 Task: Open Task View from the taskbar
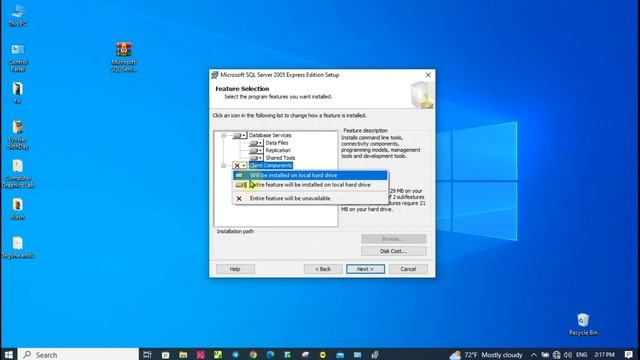pos(147,355)
